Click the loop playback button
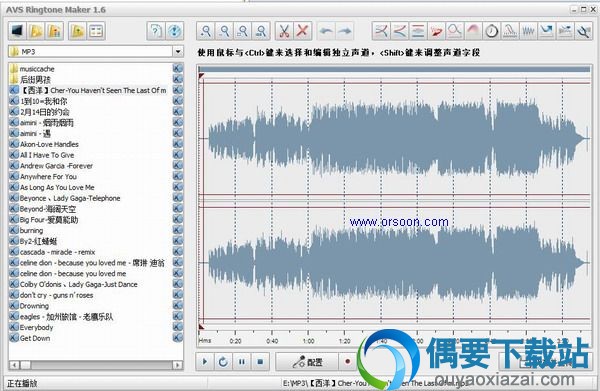This screenshot has height=391, width=600. pyautogui.click(x=223, y=362)
